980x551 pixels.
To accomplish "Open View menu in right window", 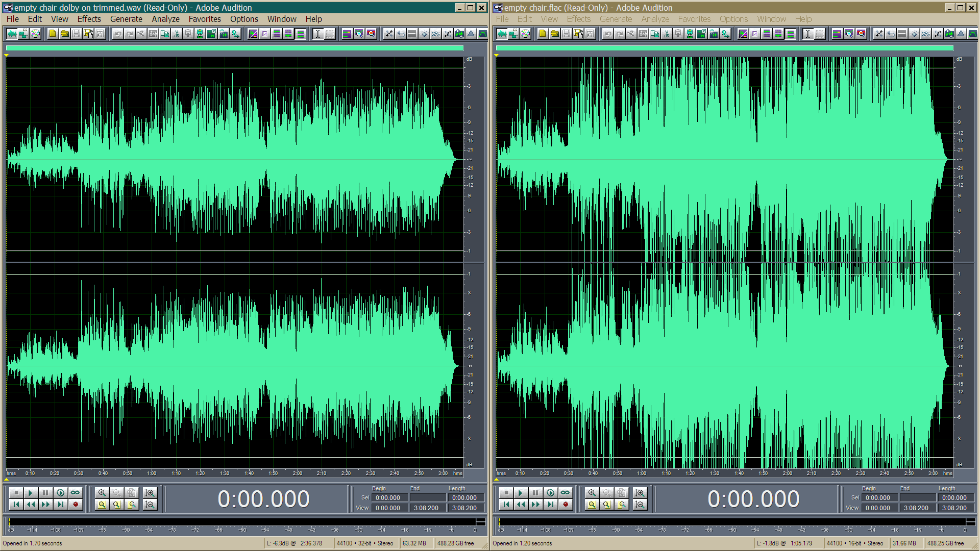I will point(549,19).
